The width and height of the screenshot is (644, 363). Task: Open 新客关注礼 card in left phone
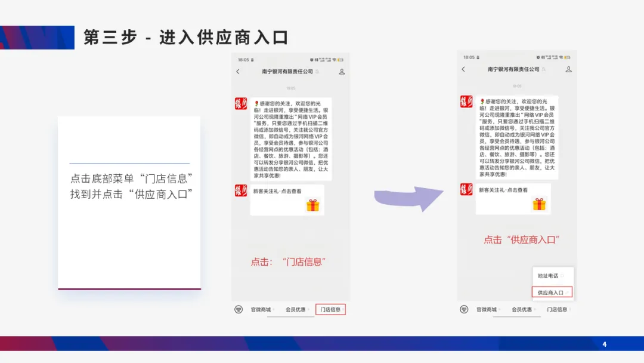pyautogui.click(x=287, y=200)
